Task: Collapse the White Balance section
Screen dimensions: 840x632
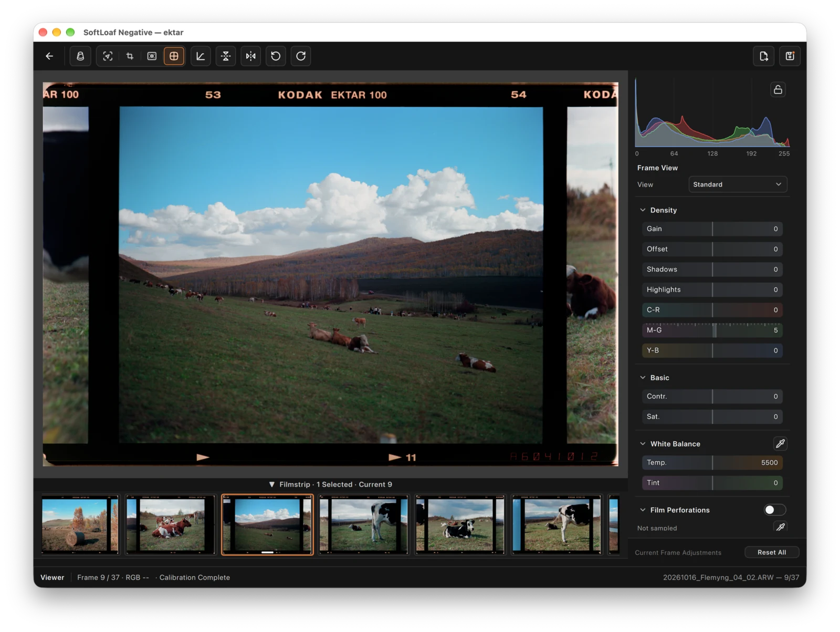Action: coord(643,444)
